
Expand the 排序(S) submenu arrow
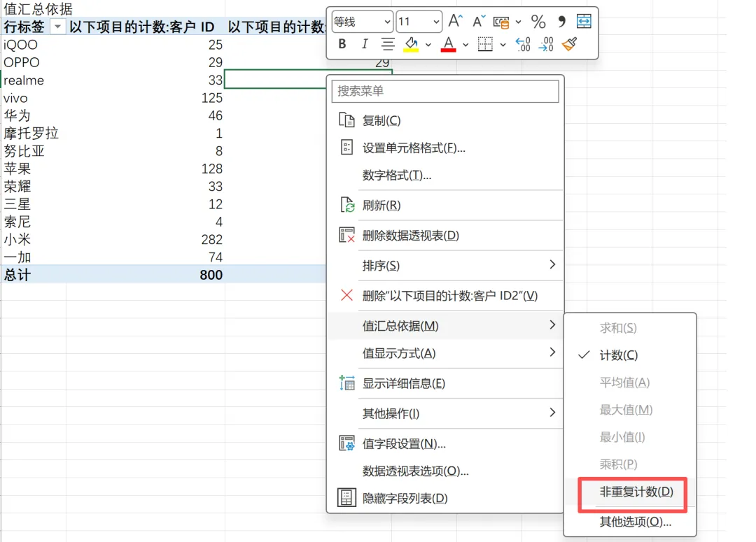click(x=552, y=264)
